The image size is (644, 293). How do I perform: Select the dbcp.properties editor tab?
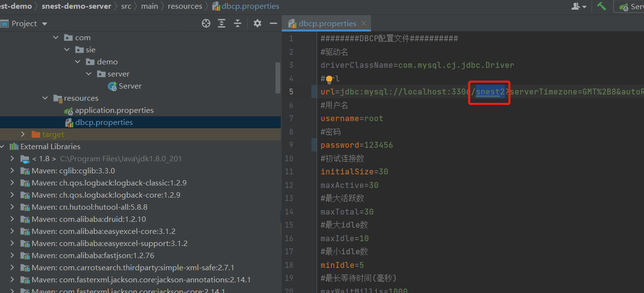(x=327, y=23)
